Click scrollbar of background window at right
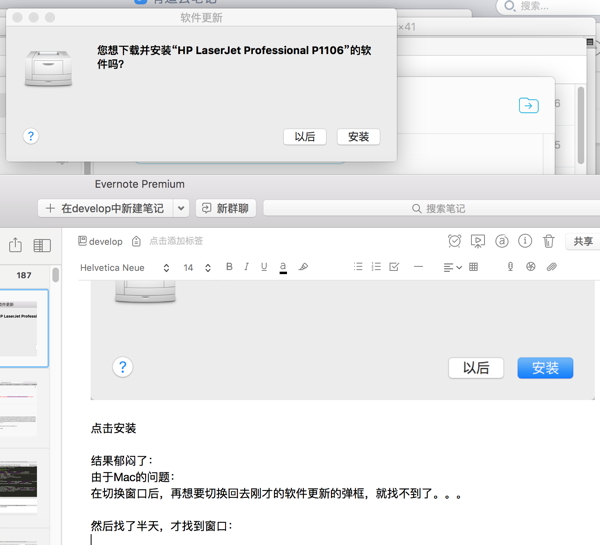This screenshot has width=600, height=545. 580,126
